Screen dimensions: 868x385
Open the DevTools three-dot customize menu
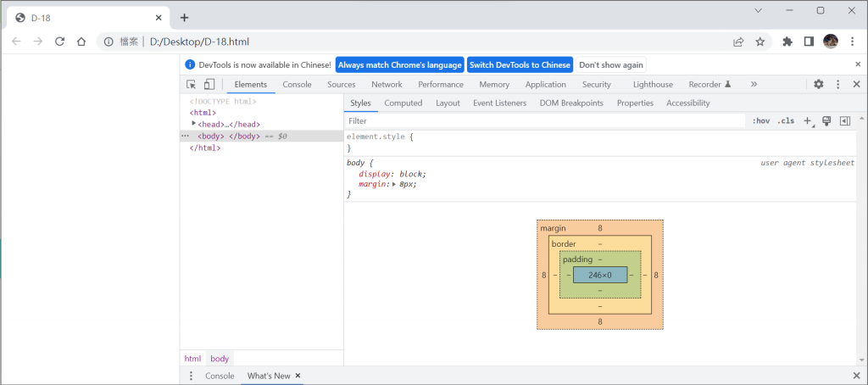point(837,85)
